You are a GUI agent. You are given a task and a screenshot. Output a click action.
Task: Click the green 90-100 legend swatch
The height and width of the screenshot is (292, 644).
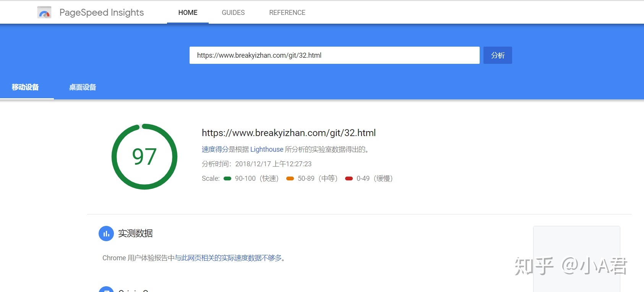point(227,178)
